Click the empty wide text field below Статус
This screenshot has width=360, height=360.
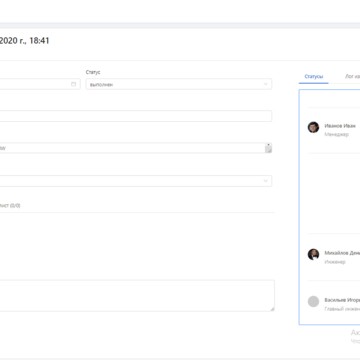(136, 116)
